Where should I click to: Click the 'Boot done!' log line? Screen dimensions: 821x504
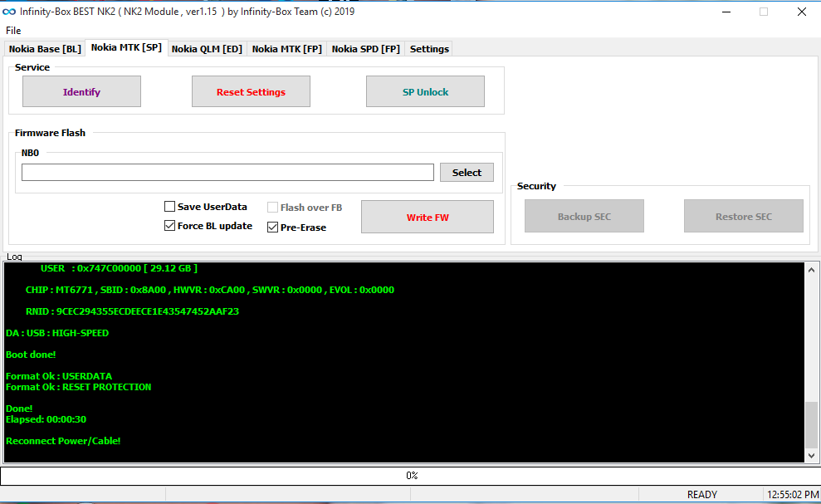pyautogui.click(x=31, y=355)
